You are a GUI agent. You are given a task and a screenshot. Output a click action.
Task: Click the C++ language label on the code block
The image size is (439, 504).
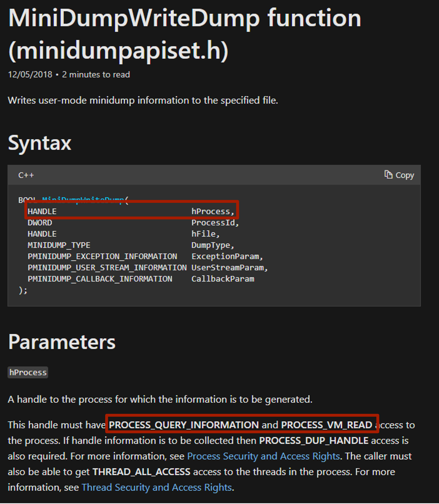tap(26, 175)
